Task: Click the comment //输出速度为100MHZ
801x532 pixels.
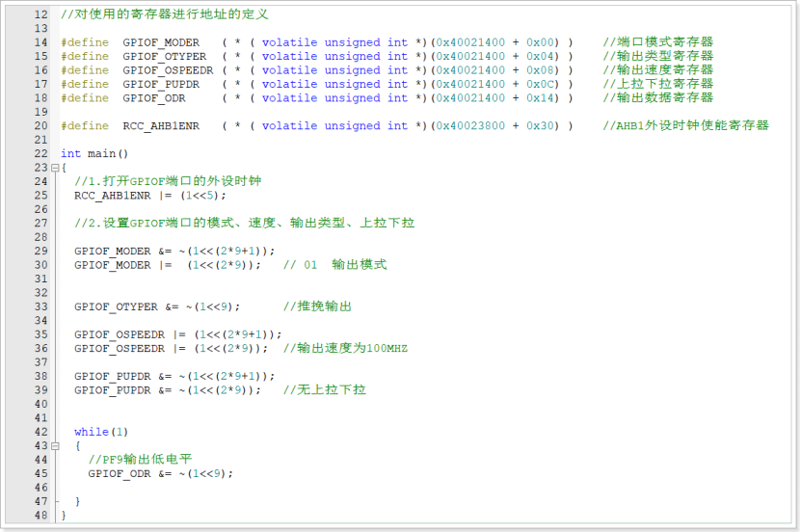Action: 346,348
